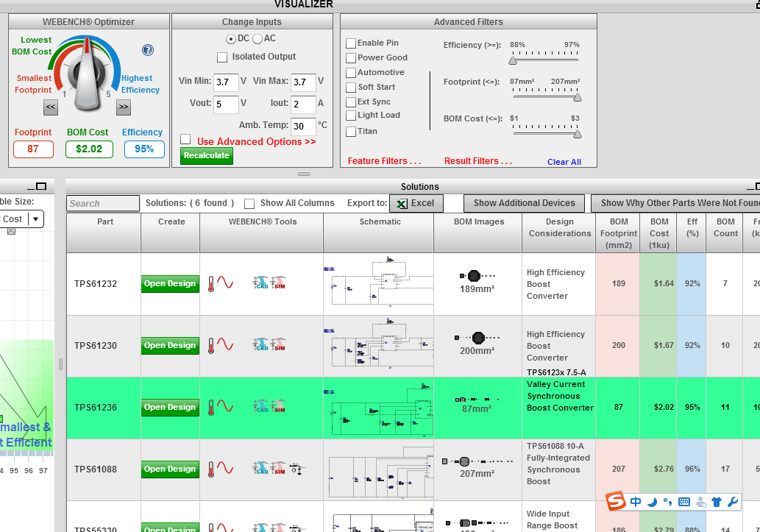Click Show Why Other Parts Were Not Found

(x=675, y=203)
